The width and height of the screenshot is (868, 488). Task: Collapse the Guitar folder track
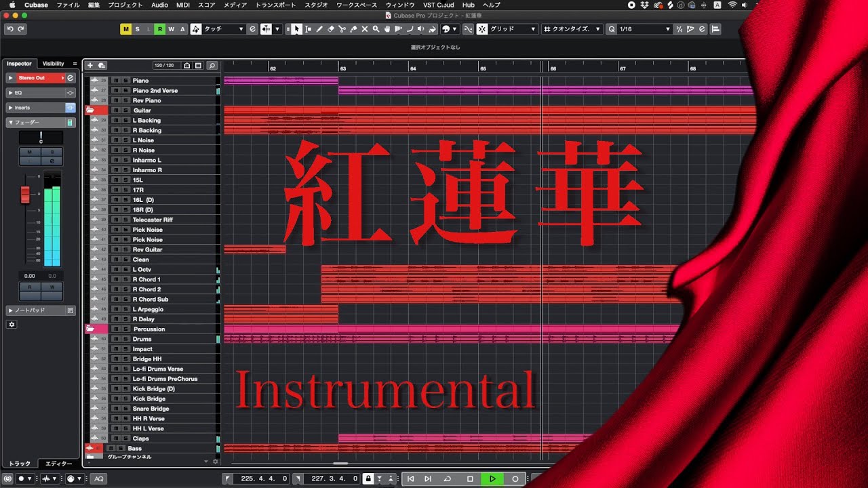90,110
